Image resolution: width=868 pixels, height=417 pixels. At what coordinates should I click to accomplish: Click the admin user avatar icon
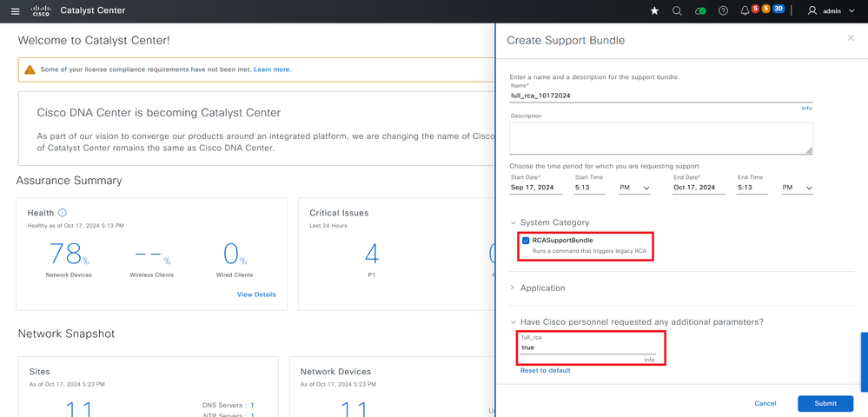pyautogui.click(x=812, y=11)
